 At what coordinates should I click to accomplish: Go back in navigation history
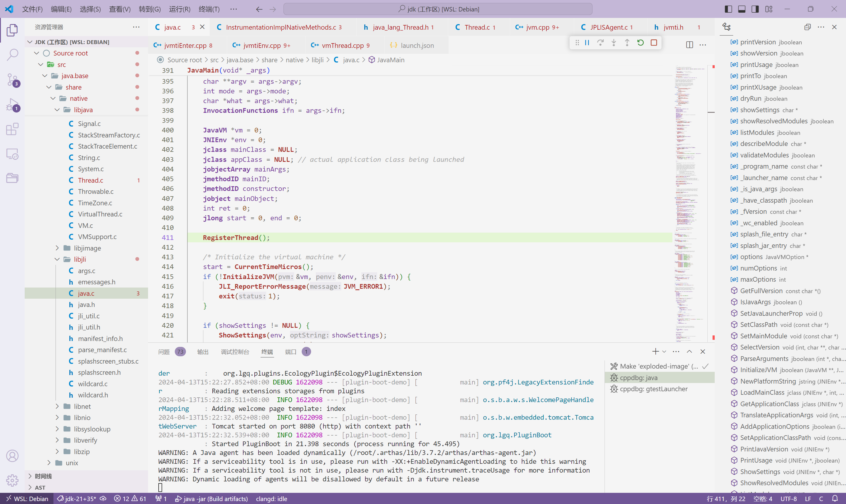(x=259, y=9)
